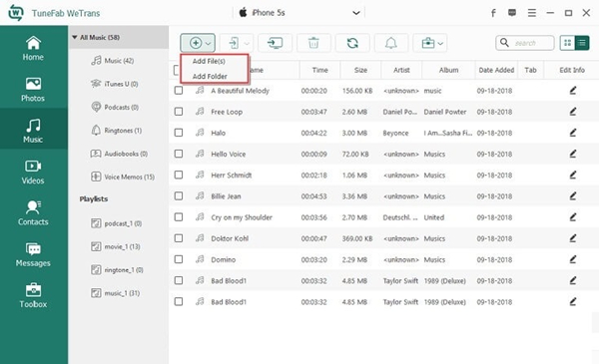The image size is (599, 364).
Task: Sort by the Size column header
Action: click(x=360, y=70)
